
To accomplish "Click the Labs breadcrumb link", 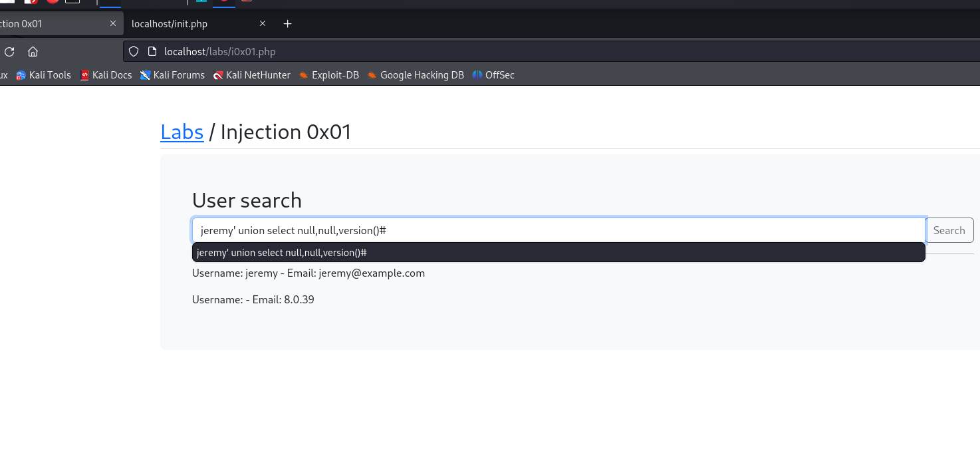I will (182, 132).
